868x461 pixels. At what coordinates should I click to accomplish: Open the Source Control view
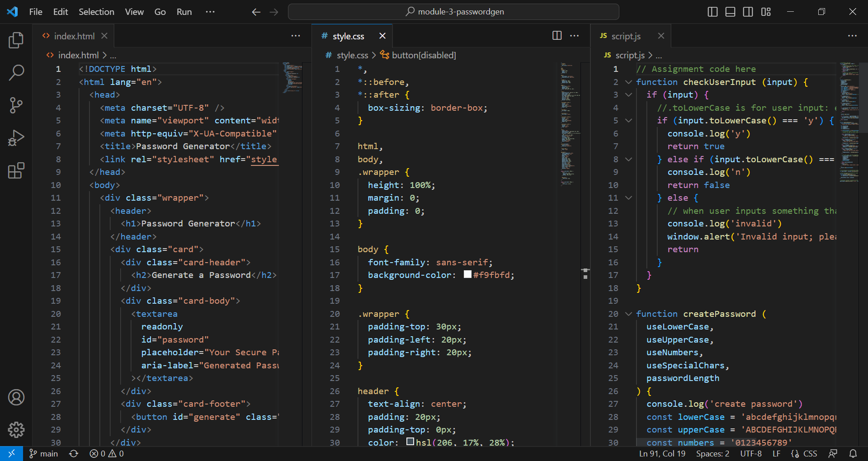pos(16,105)
